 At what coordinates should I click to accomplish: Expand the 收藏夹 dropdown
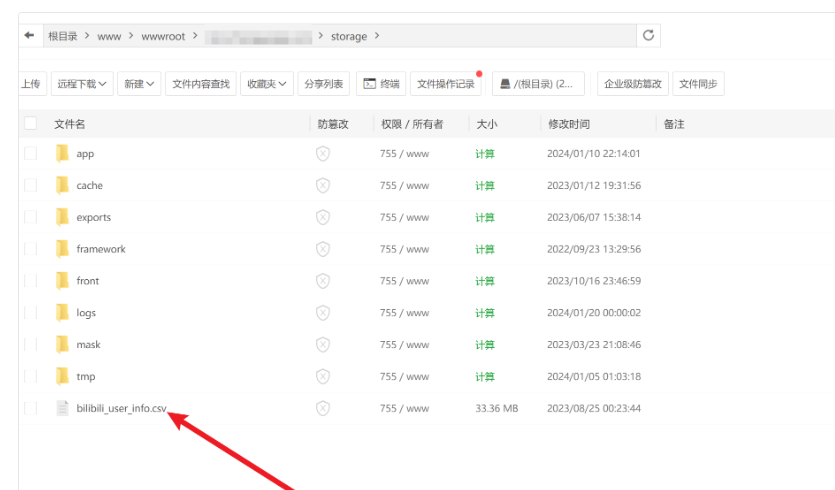(267, 84)
